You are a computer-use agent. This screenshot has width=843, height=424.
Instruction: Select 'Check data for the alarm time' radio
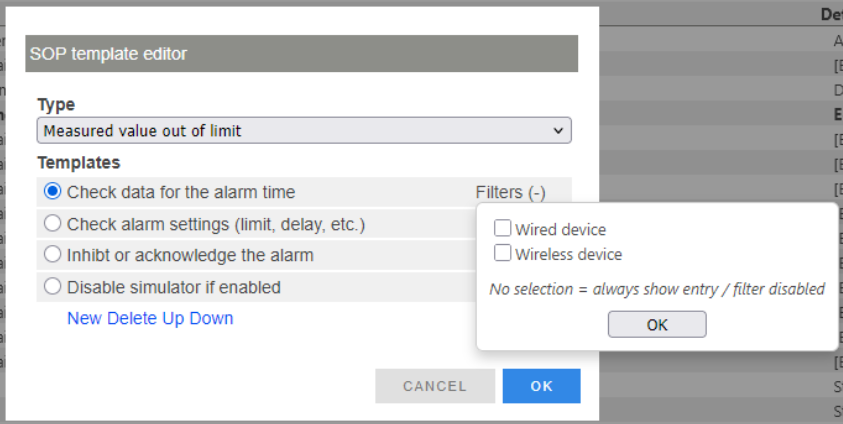pos(53,191)
